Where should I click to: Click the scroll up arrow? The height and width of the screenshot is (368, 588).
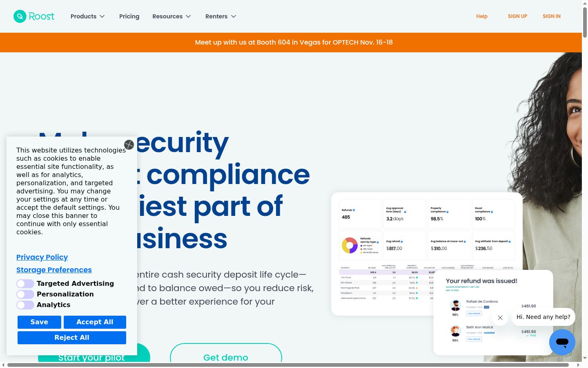click(585, 3)
